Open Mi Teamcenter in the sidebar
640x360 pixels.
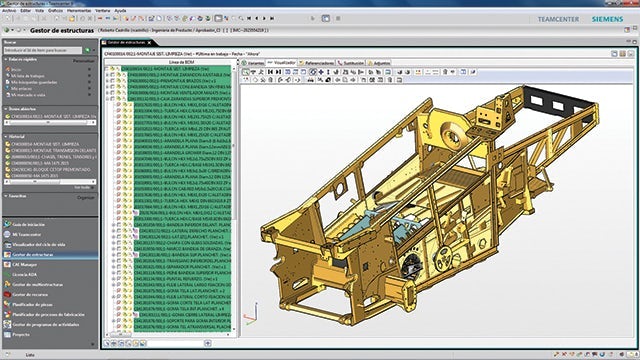coord(26,234)
